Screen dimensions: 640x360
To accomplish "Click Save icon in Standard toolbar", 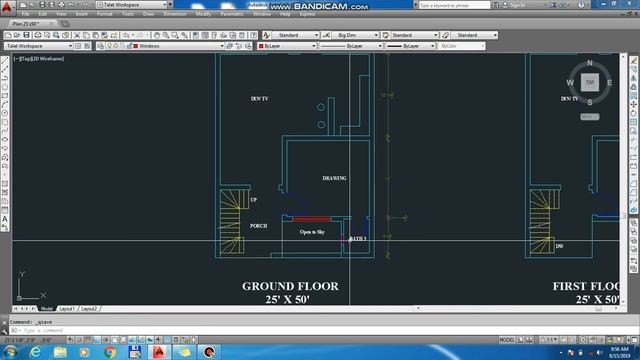I will (x=27, y=36).
